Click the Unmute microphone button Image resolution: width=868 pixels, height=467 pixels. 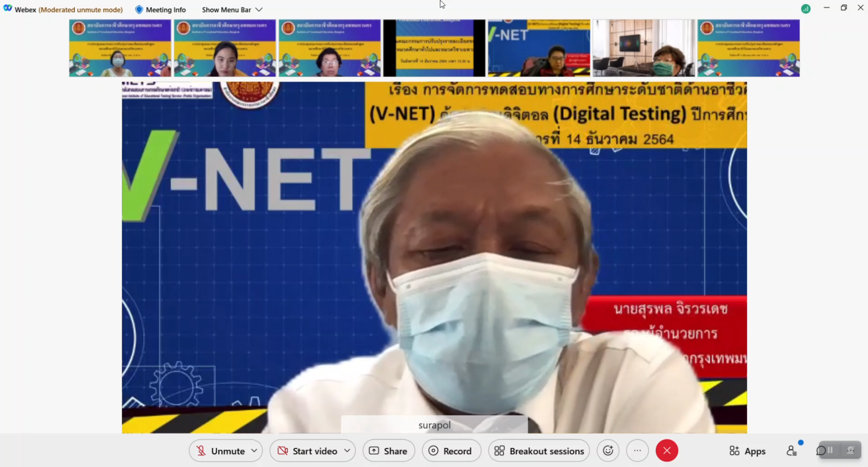tap(220, 451)
